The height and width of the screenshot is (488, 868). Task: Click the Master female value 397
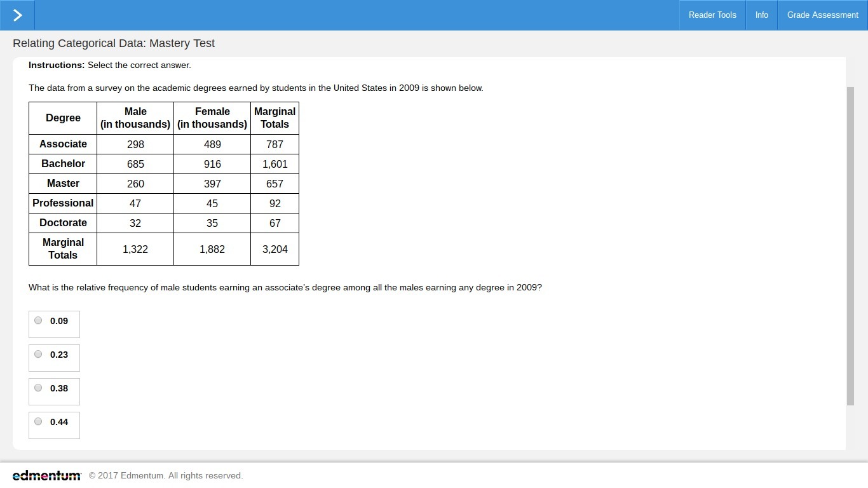[212, 184]
